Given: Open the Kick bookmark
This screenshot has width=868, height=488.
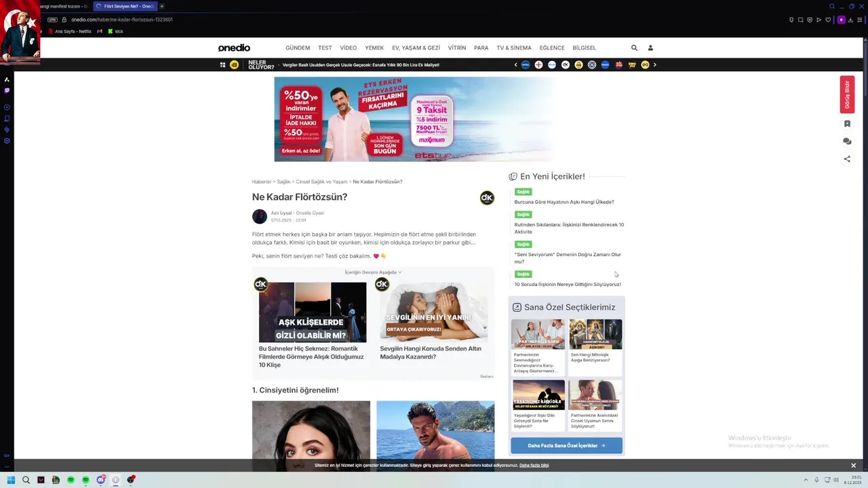Looking at the screenshot, I should coord(115,31).
